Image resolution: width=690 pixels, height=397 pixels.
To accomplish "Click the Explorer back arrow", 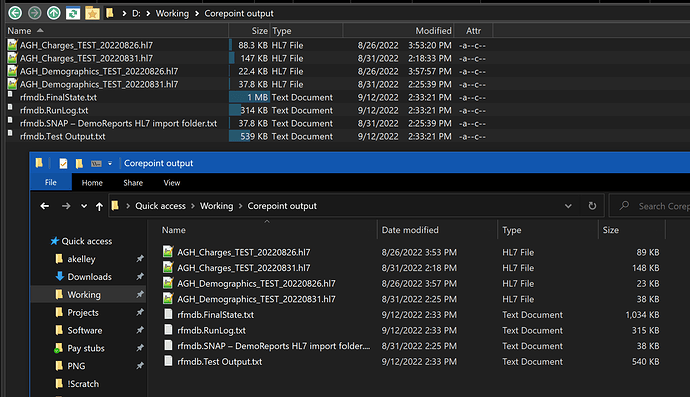I will [44, 206].
